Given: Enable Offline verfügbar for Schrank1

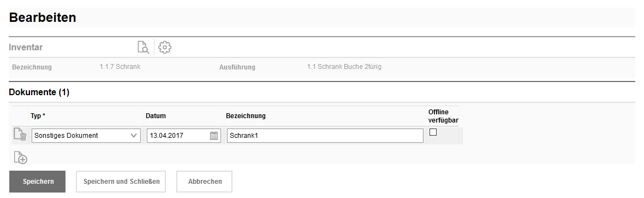Looking at the screenshot, I should pyautogui.click(x=433, y=132).
